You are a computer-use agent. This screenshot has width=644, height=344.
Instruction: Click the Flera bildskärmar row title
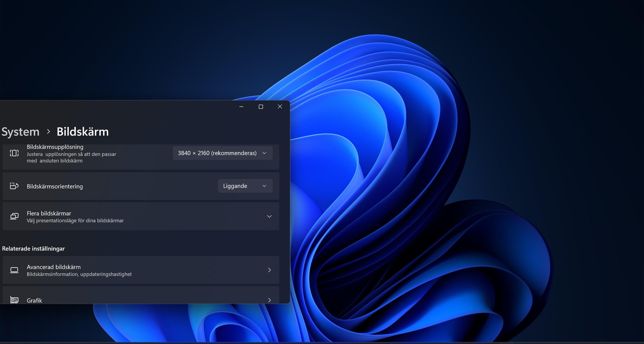click(49, 213)
